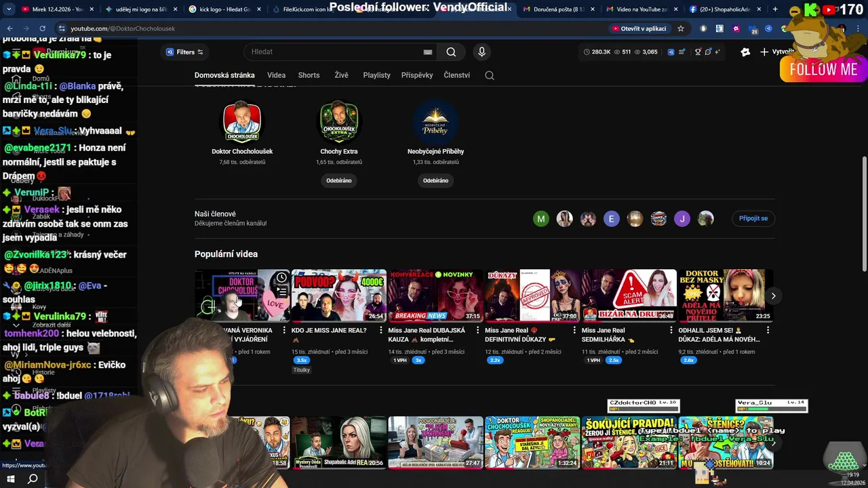The image size is (868, 488).
Task: Open the Živě tab
Action: [341, 75]
